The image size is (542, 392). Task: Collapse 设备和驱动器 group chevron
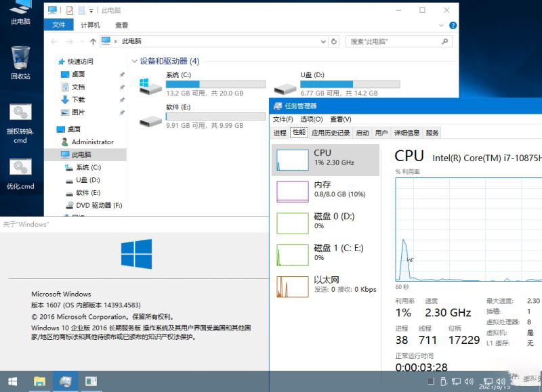(134, 62)
